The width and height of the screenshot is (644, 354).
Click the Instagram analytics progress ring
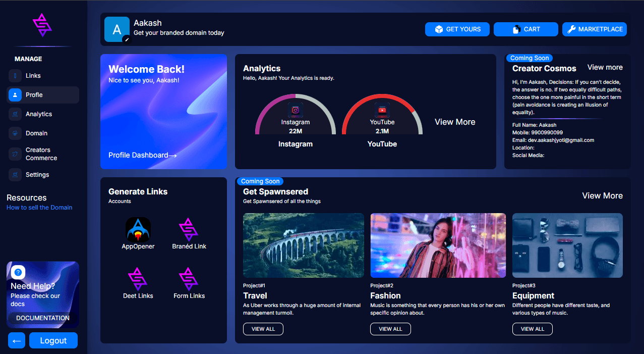296,114
